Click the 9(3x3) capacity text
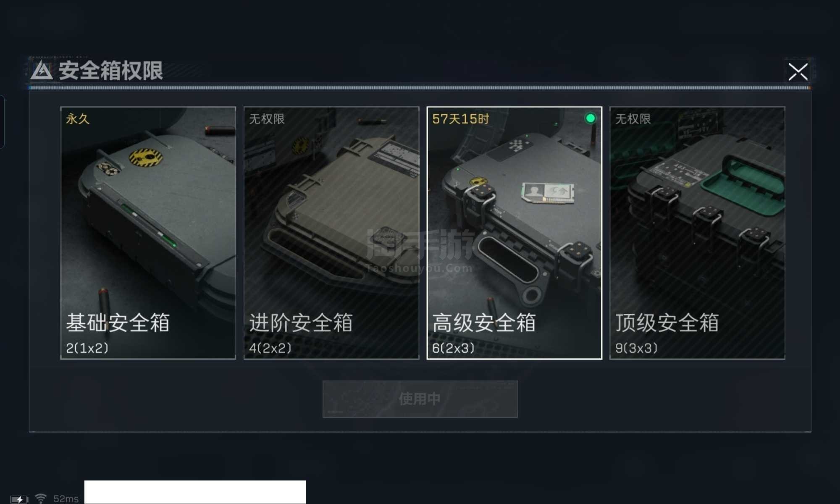This screenshot has height=504, width=840. (636, 348)
